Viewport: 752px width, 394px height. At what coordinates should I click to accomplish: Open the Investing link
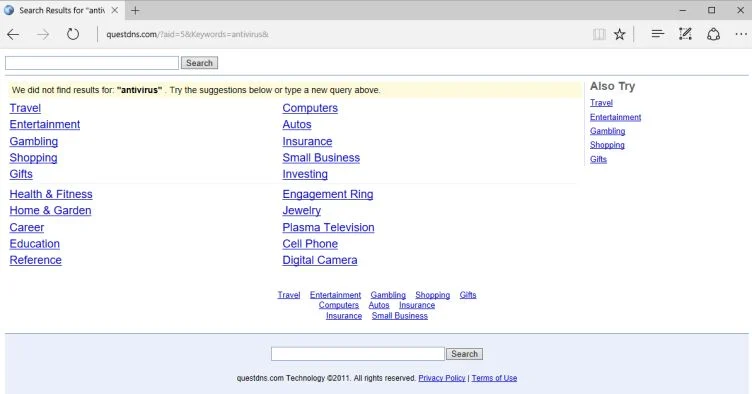click(x=305, y=174)
